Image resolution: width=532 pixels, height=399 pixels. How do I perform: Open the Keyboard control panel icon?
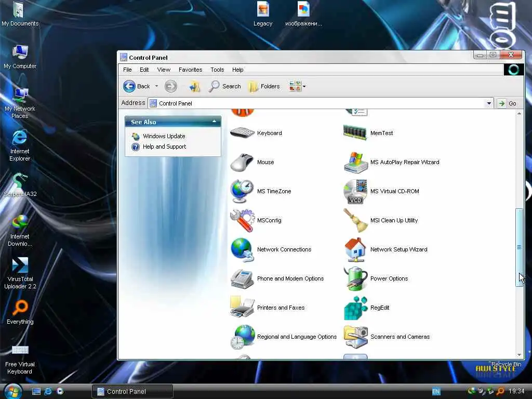point(242,132)
